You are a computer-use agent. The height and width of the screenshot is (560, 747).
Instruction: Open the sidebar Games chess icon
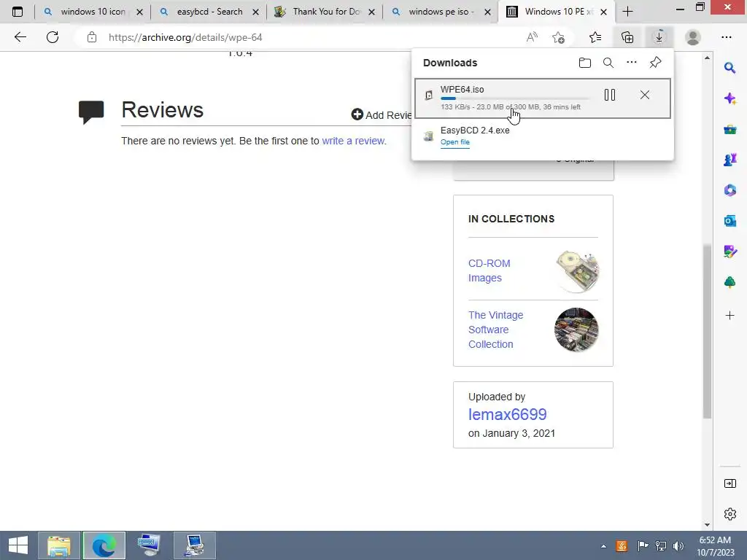pyautogui.click(x=729, y=160)
